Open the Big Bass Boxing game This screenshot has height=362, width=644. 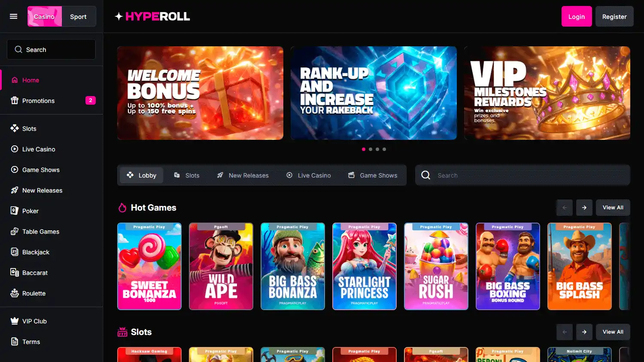point(508,266)
